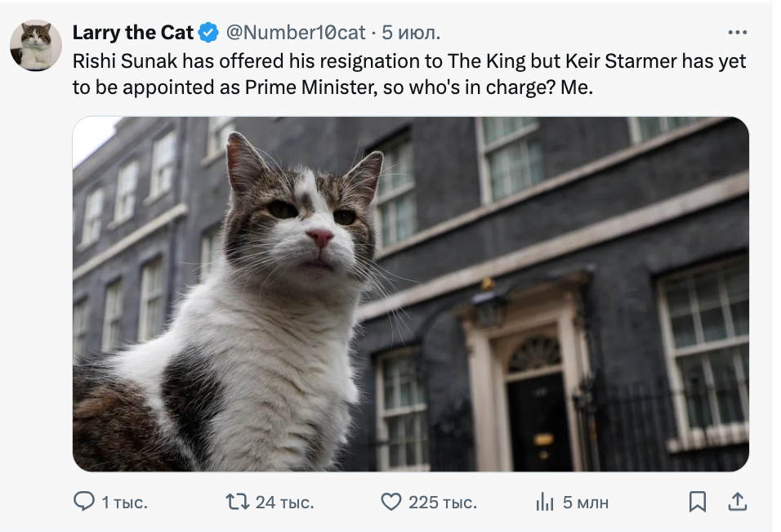Screen dimensions: 781x532
Task: Open view analytics bar chart icon
Action: [x=545, y=502]
